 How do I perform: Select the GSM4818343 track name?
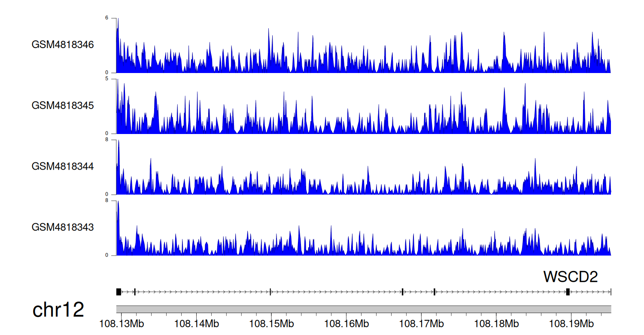pos(63,227)
